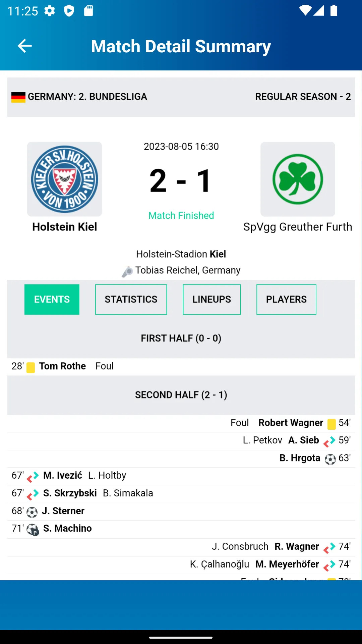Tap the back arrow icon
362x644 pixels.
click(25, 46)
